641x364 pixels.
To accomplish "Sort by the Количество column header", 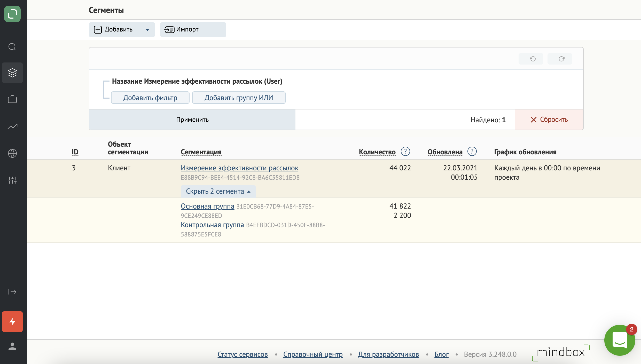I will pos(377,152).
